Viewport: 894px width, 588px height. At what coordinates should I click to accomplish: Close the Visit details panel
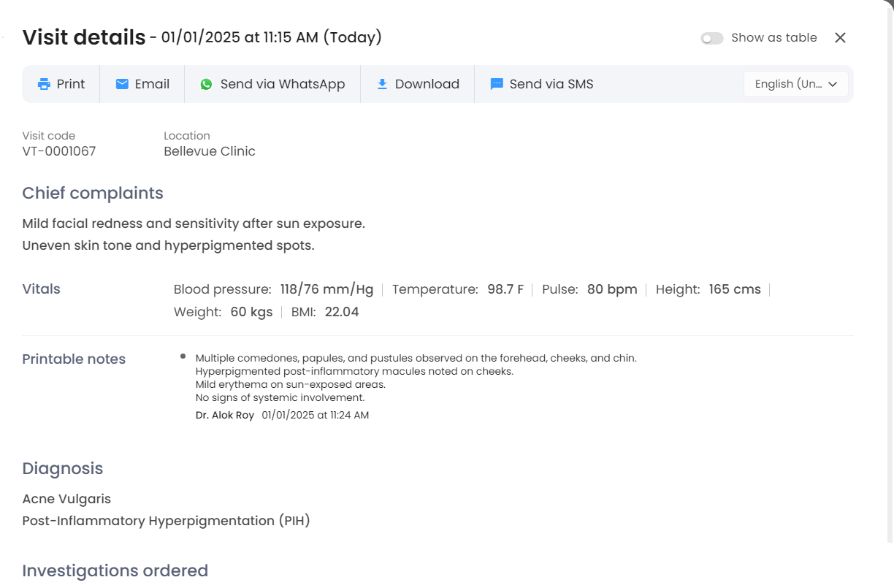[840, 38]
